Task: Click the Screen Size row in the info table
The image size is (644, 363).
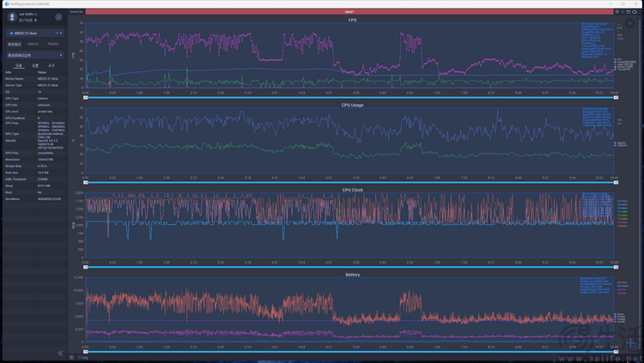Action: [x=34, y=166]
